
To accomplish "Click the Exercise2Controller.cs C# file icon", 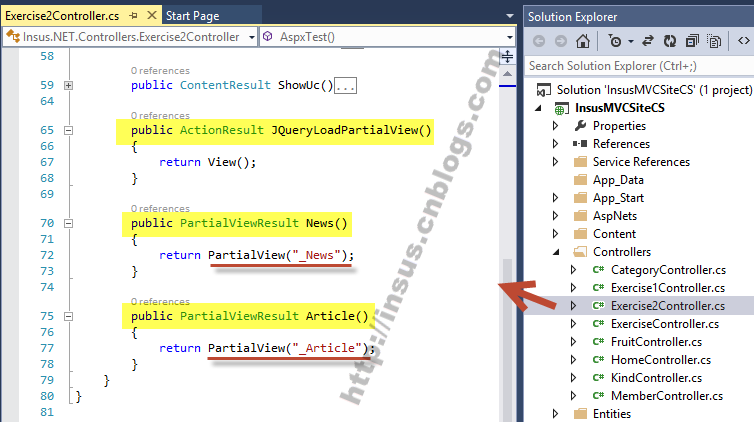I will coord(598,306).
